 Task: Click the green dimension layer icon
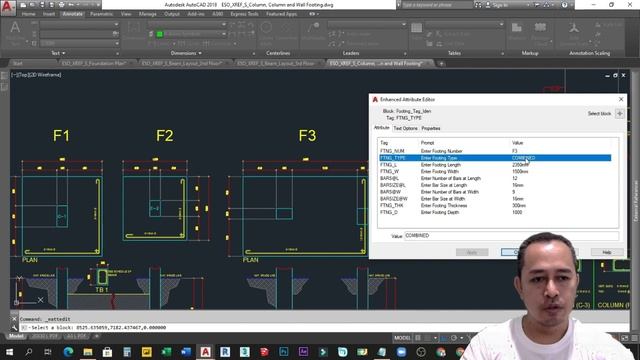pos(160,34)
